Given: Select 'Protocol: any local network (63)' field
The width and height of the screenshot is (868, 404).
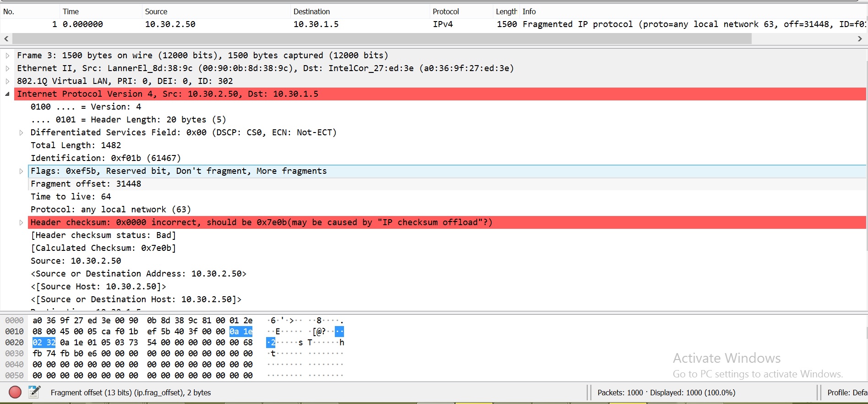Looking at the screenshot, I should (x=111, y=210).
